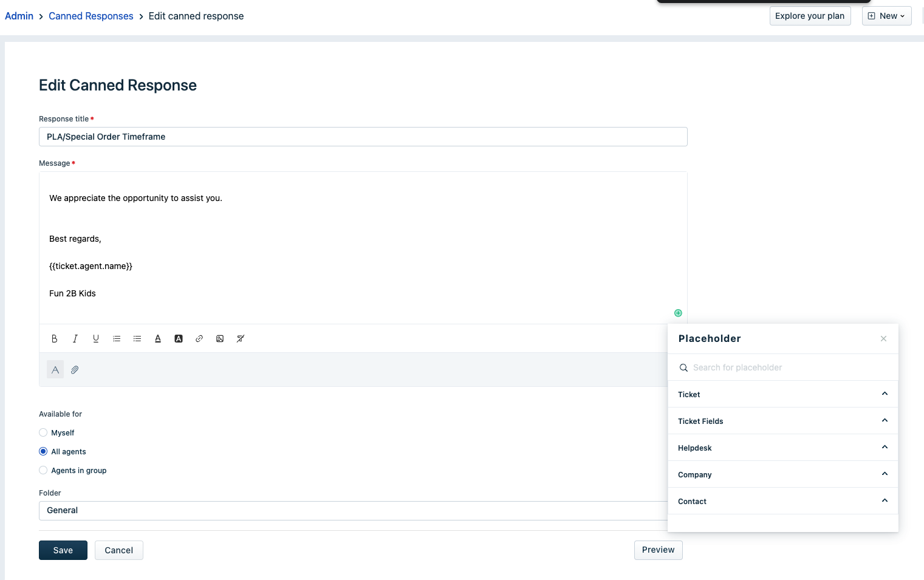This screenshot has height=580, width=924.
Task: Open the New dropdown menu
Action: pos(886,16)
